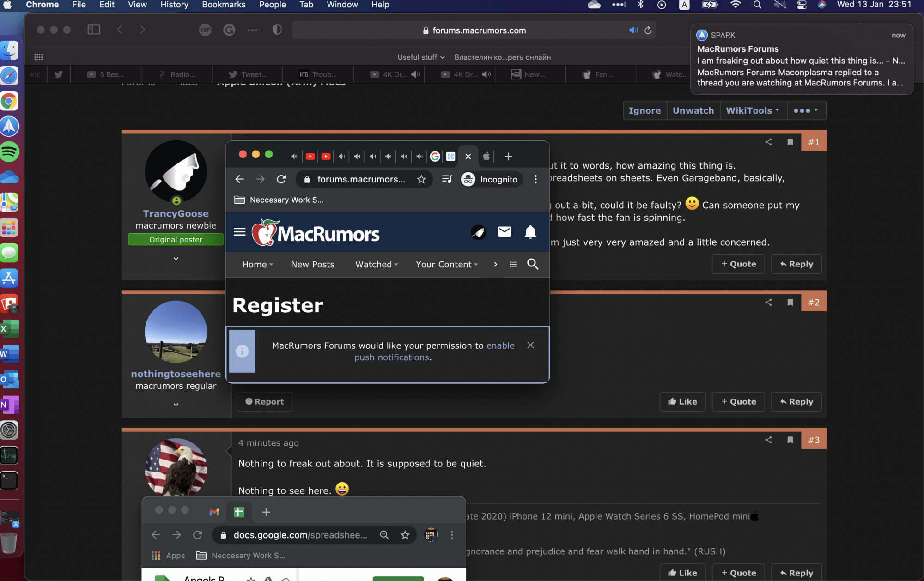
Task: Report post #2
Action: [x=264, y=402]
